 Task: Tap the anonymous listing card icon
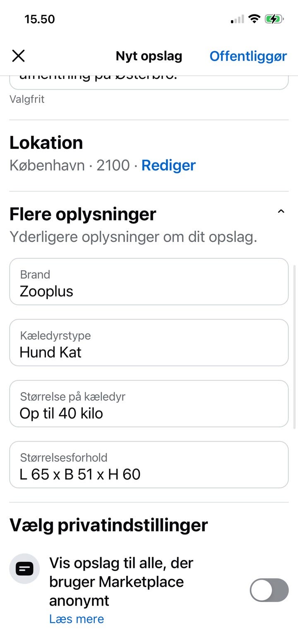tap(24, 569)
